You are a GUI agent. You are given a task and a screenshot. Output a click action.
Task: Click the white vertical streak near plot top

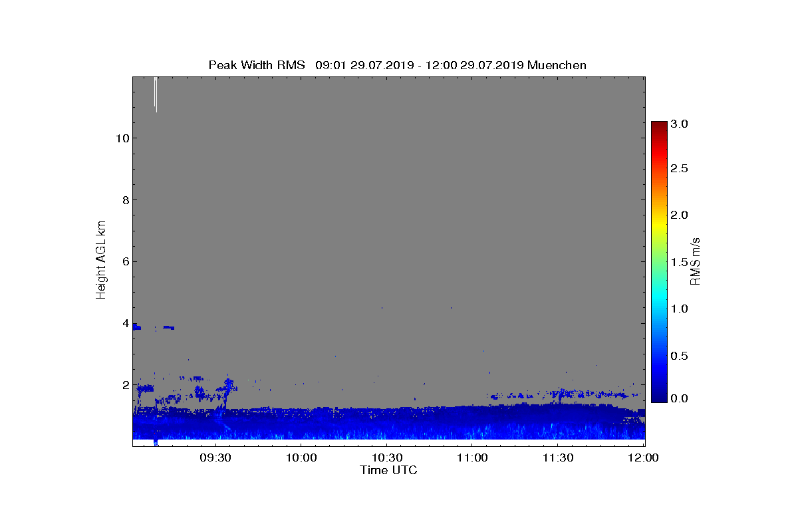click(156, 94)
